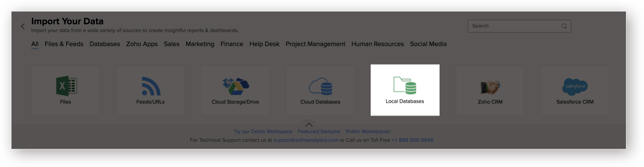Click the search magnifier icon

[564, 26]
